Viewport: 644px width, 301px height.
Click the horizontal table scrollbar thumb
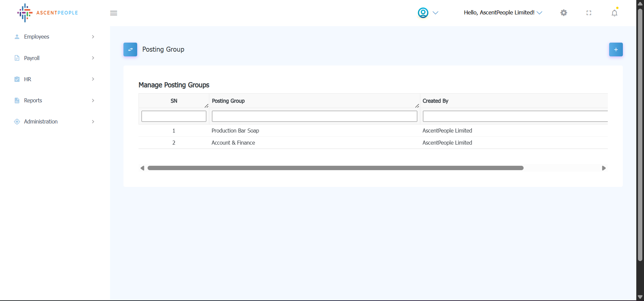tap(335, 168)
